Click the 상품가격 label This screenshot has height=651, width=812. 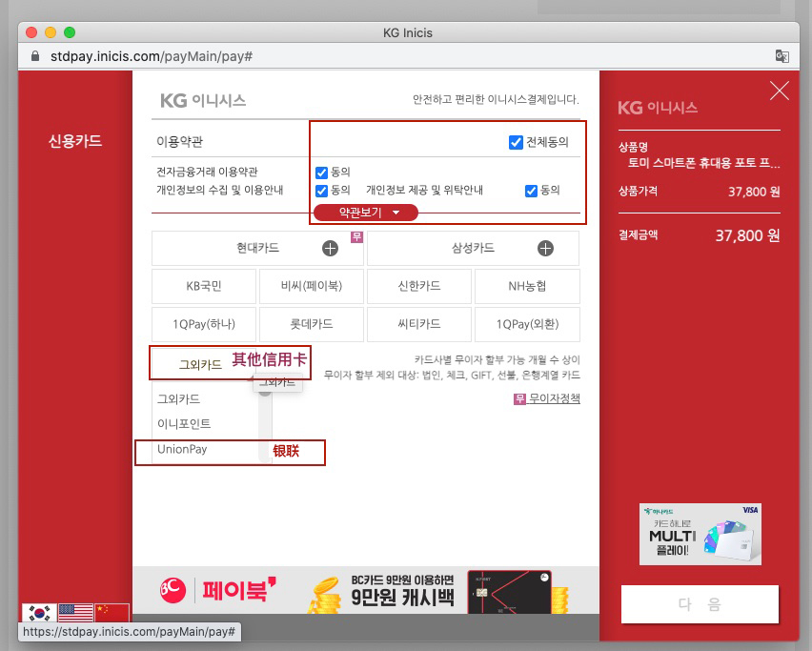coord(638,191)
